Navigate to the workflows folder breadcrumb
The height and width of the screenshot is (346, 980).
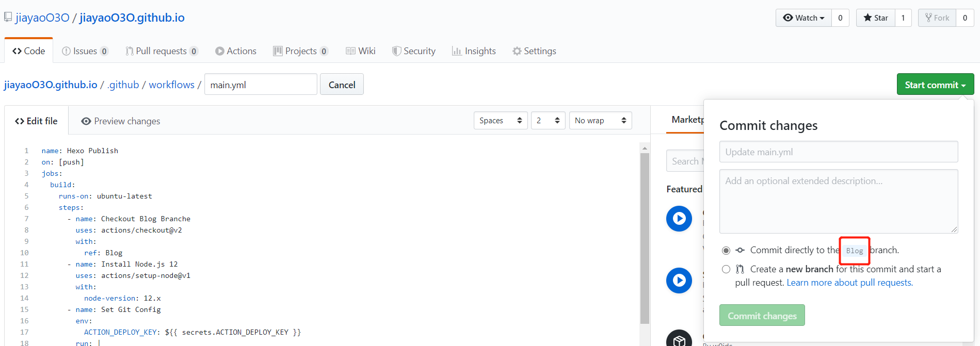click(x=172, y=85)
